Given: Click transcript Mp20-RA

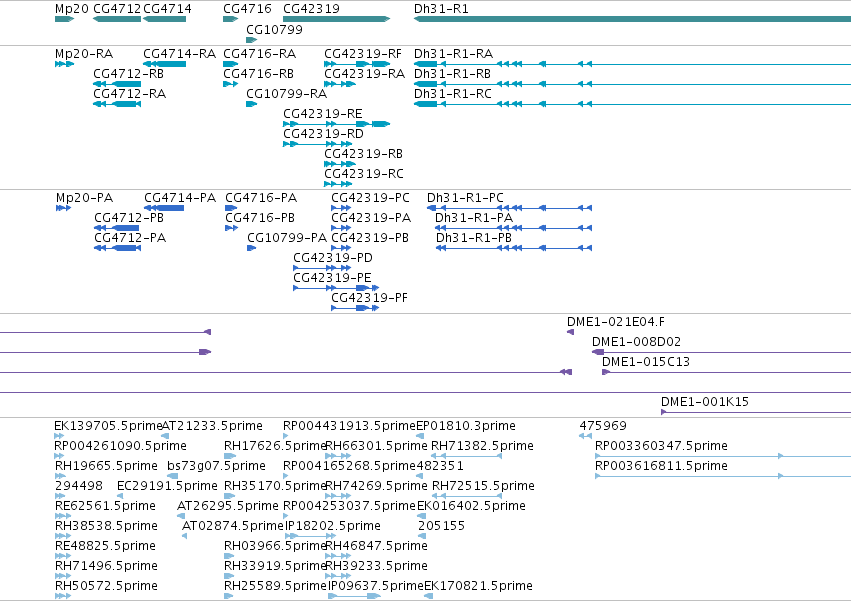Looking at the screenshot, I should pyautogui.click(x=84, y=54).
